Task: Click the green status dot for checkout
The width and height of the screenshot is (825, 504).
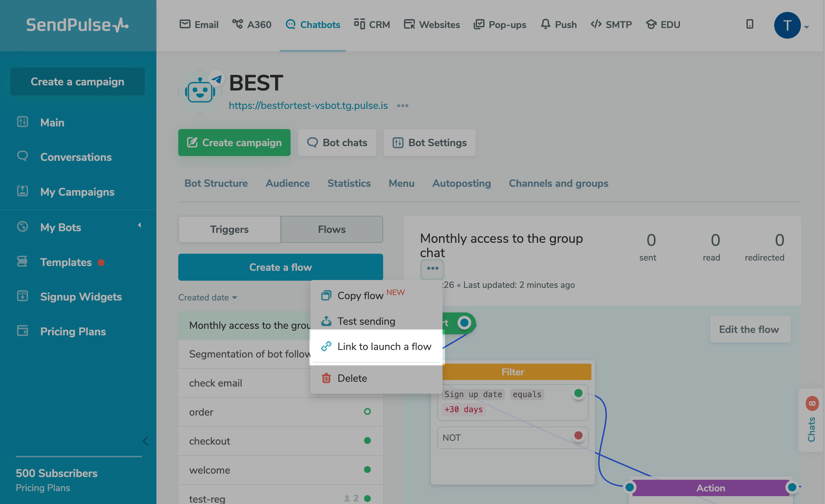Action: [x=367, y=440]
